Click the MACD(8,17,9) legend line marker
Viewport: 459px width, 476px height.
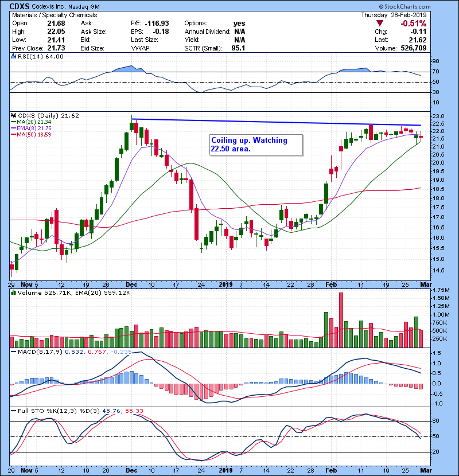13,352
